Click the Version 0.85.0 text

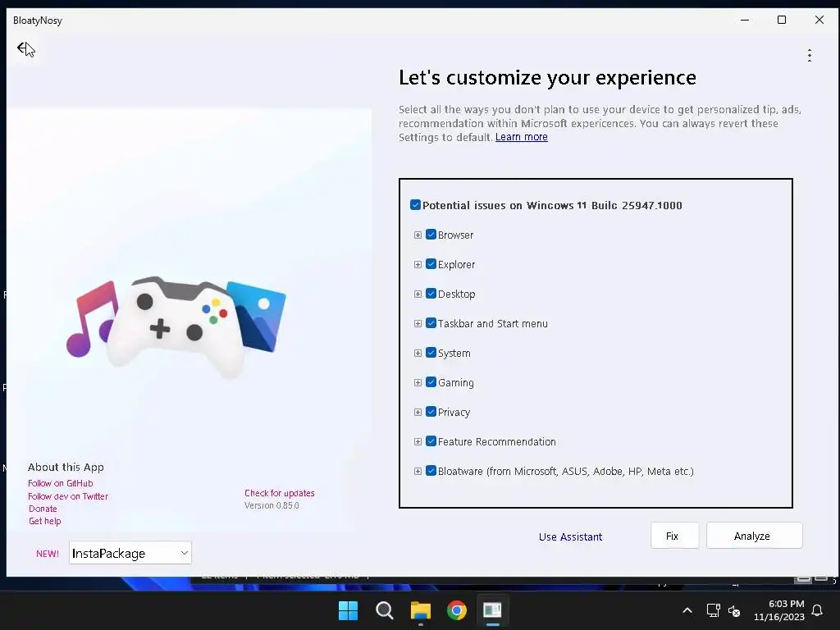pyautogui.click(x=272, y=505)
